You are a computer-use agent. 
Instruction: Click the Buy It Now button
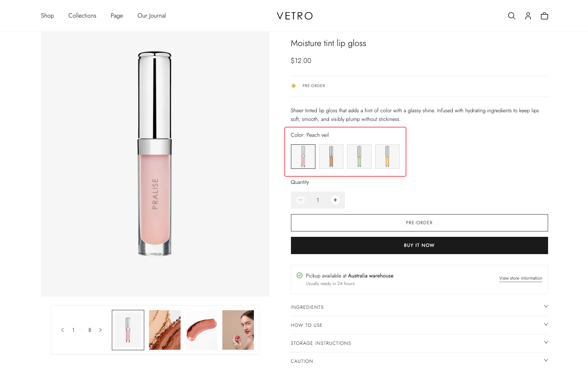419,245
